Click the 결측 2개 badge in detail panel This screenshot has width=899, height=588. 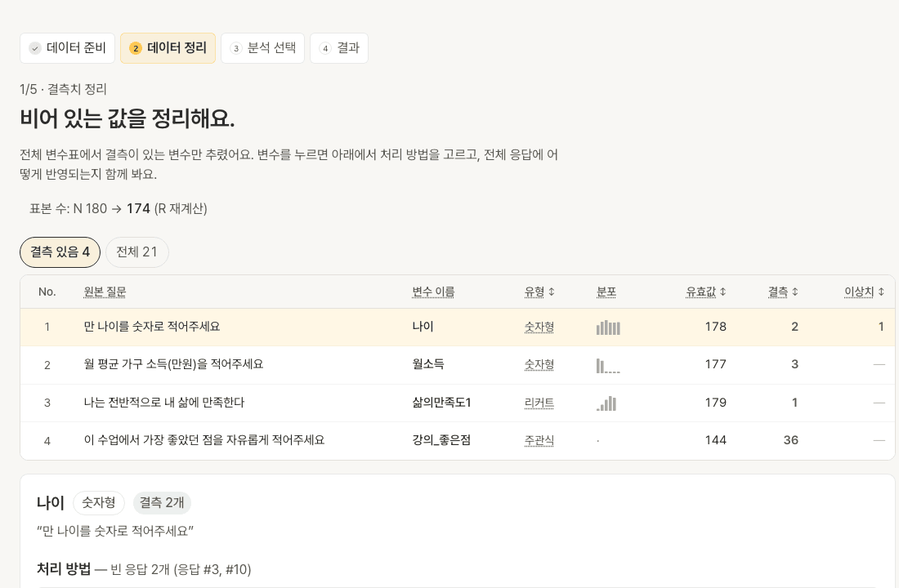point(163,502)
